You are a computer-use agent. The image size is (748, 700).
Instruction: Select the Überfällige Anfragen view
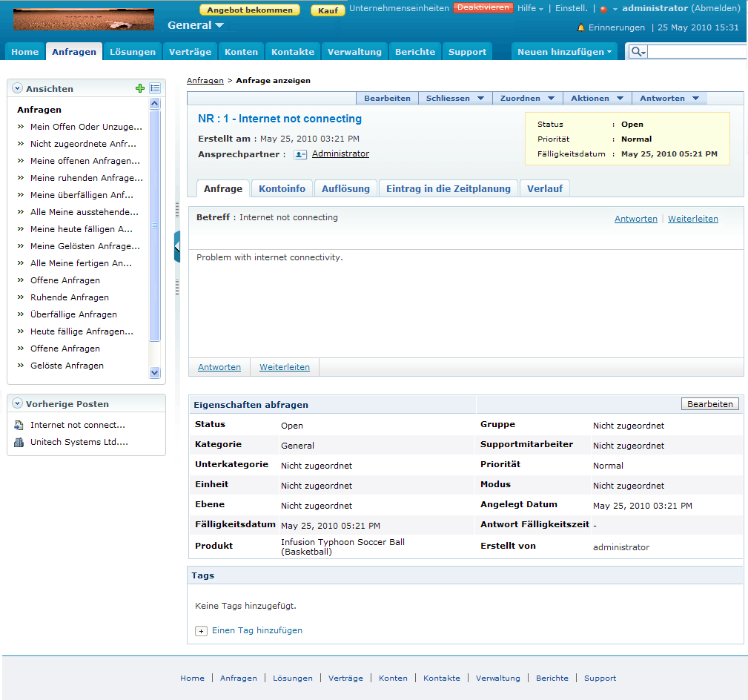(x=73, y=314)
